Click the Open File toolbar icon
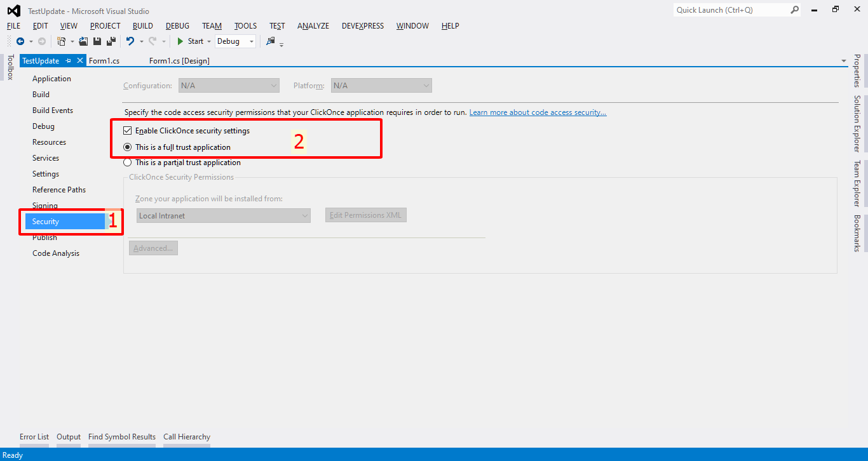The width and height of the screenshot is (868, 461). [83, 41]
